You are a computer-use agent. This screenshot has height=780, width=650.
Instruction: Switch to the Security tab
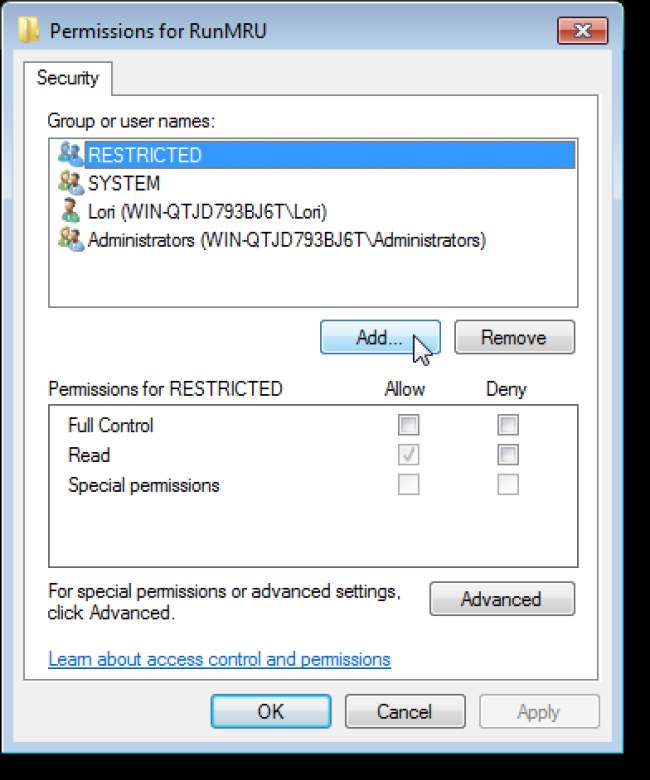click(x=68, y=78)
